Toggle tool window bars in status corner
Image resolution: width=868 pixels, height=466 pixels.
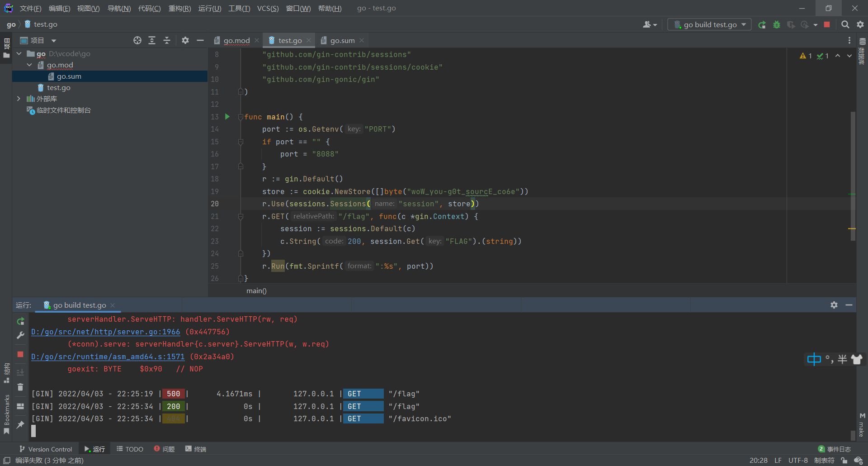7,460
